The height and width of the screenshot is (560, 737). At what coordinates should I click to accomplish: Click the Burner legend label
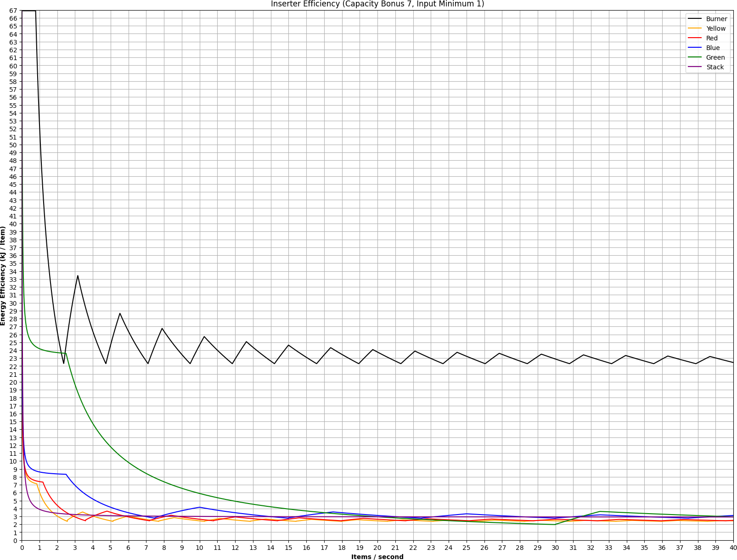point(716,19)
